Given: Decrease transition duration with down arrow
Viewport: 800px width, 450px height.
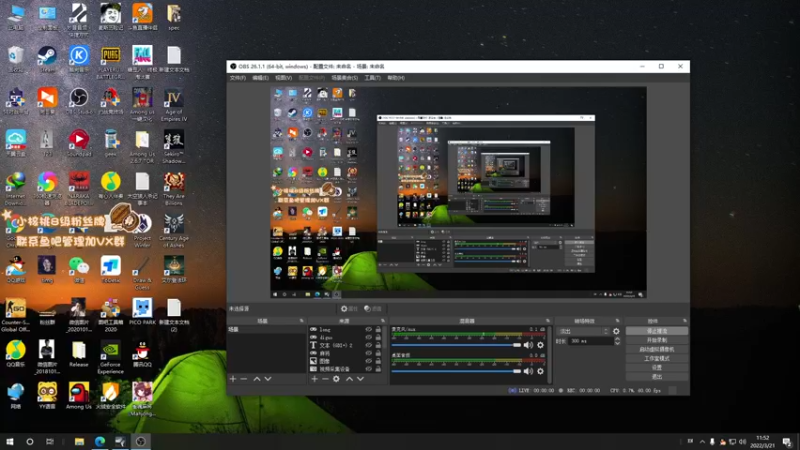Looking at the screenshot, I should coord(617,343).
